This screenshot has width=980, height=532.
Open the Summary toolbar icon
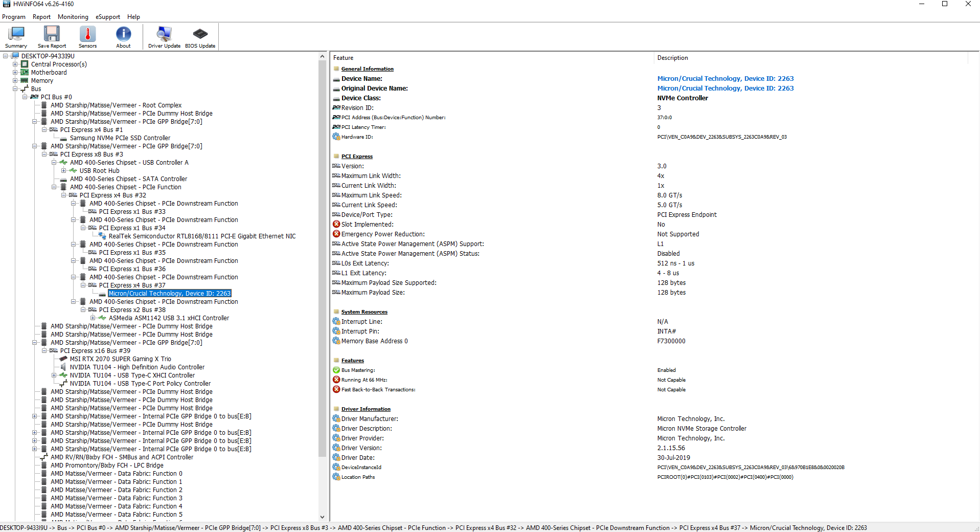[x=16, y=37]
